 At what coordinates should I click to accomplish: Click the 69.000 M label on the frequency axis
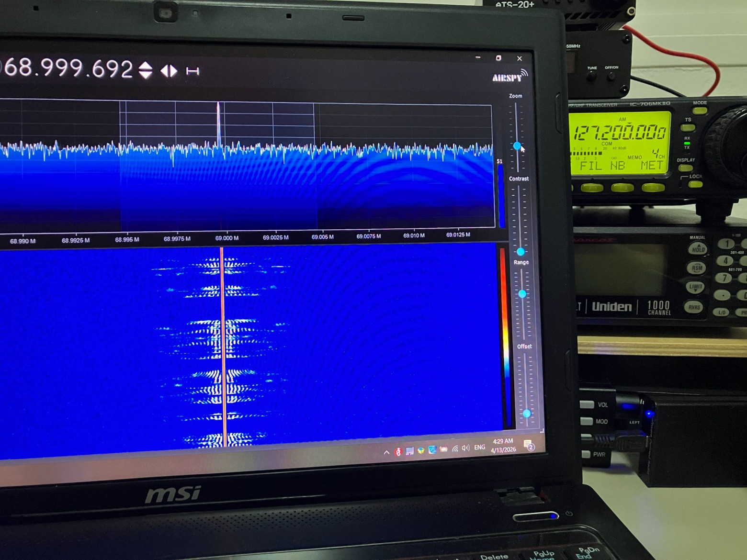(226, 238)
